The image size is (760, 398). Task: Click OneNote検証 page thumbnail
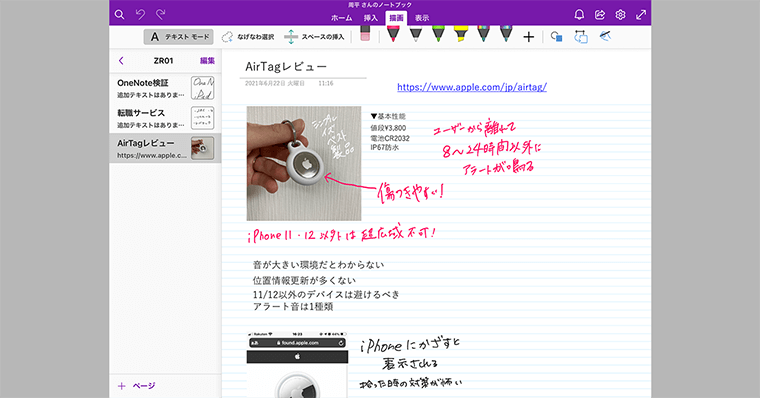[x=203, y=88]
